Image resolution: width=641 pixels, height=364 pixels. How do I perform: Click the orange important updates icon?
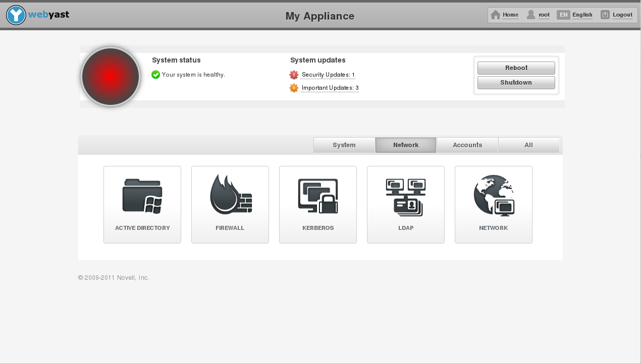(x=294, y=88)
